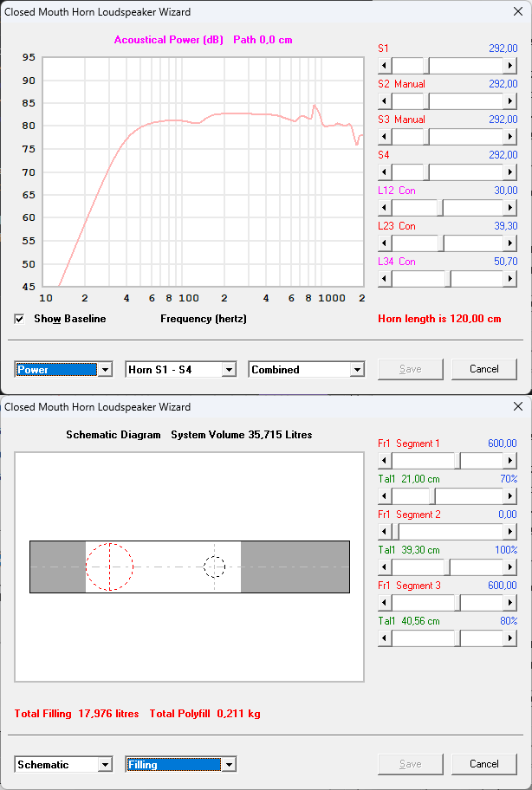Click the red driver circle in the schematic
Image resolution: width=532 pixels, height=790 pixels.
109,567
